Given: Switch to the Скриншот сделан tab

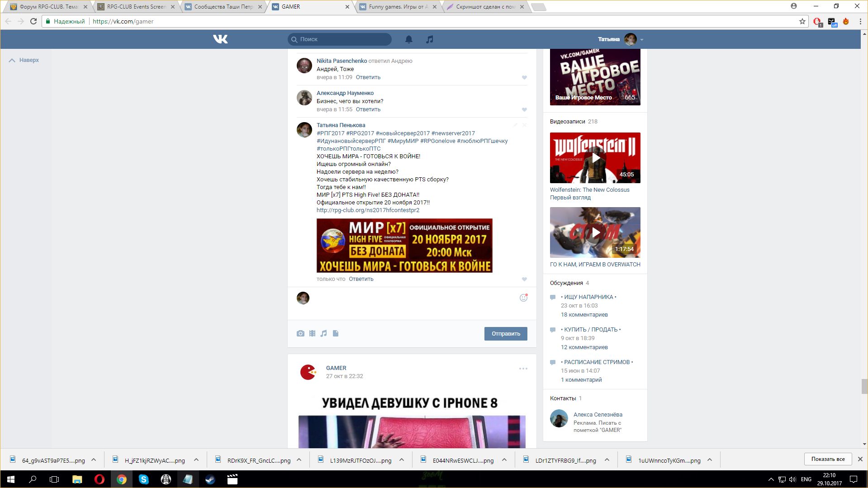Looking at the screenshot, I should (485, 7).
